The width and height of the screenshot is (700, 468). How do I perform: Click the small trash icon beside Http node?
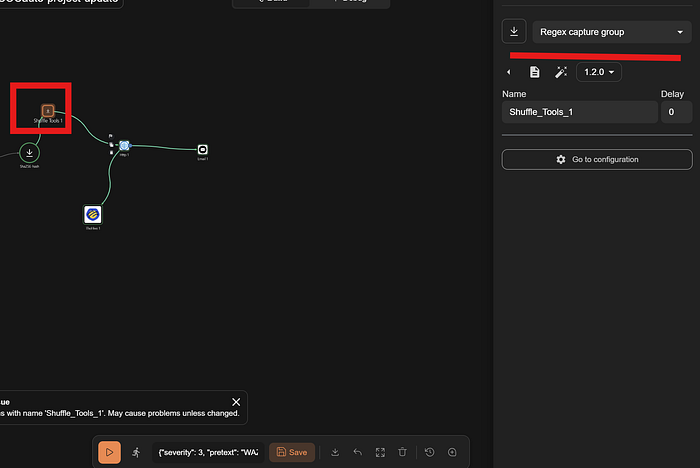pyautogui.click(x=111, y=153)
